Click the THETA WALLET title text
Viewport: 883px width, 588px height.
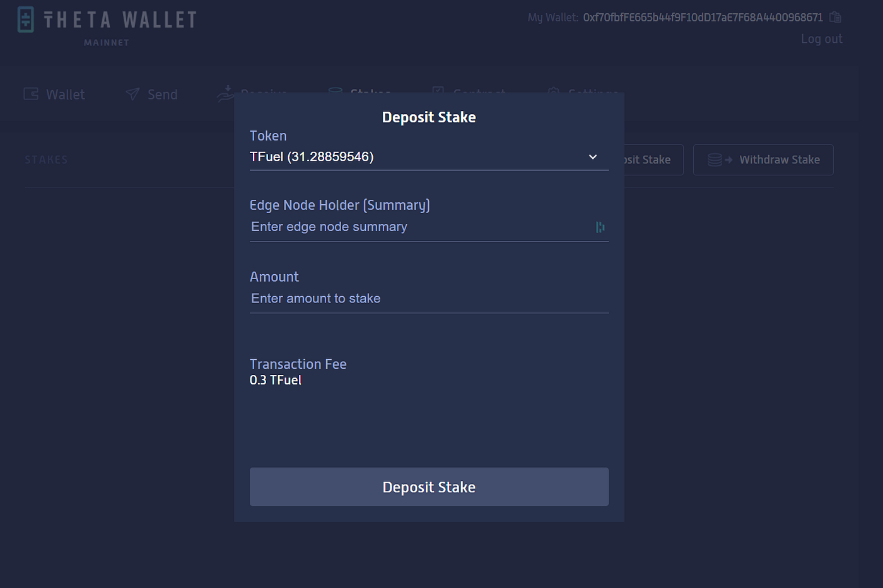[120, 20]
